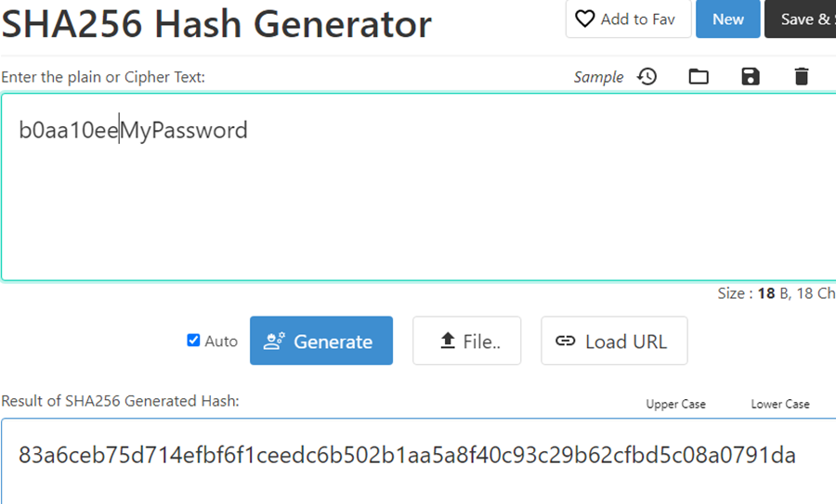Clear the input with the trash icon

click(x=802, y=77)
